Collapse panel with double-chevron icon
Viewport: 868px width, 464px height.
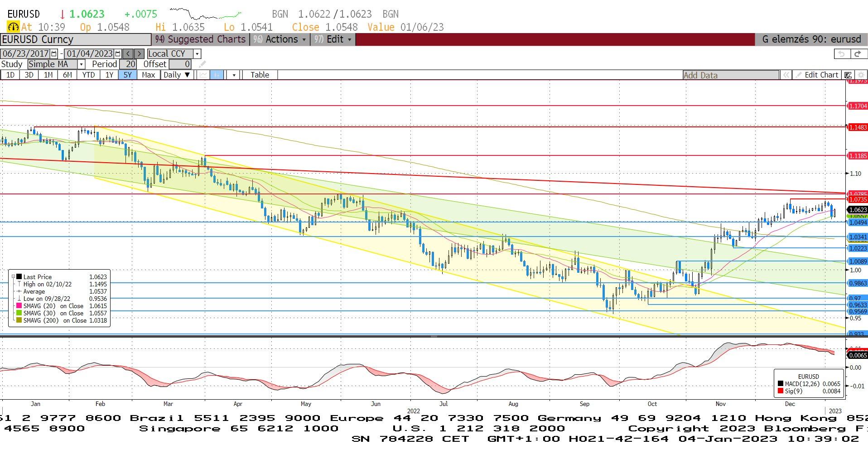click(x=786, y=75)
